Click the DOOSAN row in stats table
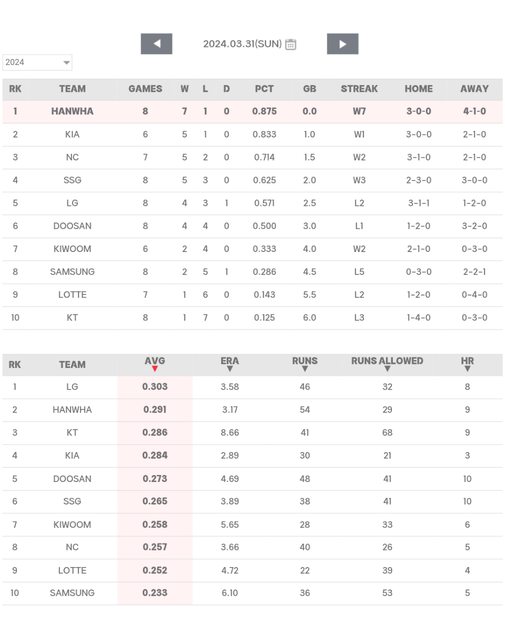This screenshot has width=505, height=640. [x=252, y=479]
